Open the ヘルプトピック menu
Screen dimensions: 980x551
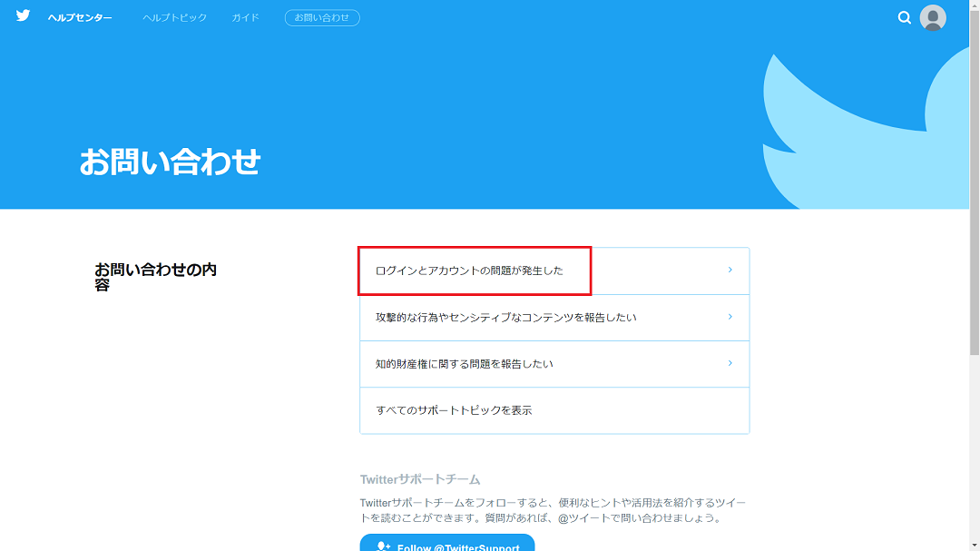tap(174, 18)
